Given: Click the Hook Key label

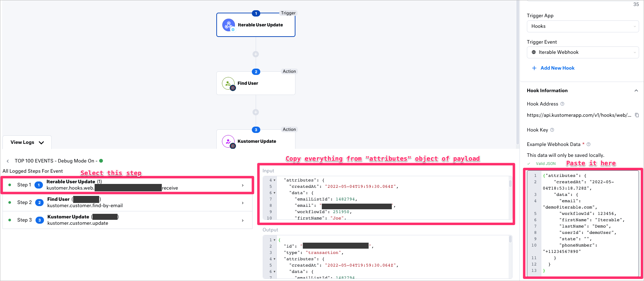Looking at the screenshot, I should coord(537,130).
